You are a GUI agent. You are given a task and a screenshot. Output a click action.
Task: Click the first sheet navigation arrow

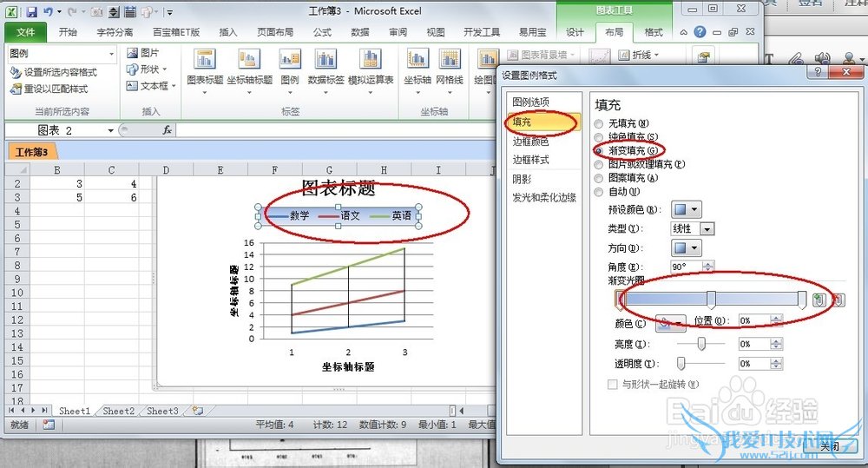click(11, 411)
